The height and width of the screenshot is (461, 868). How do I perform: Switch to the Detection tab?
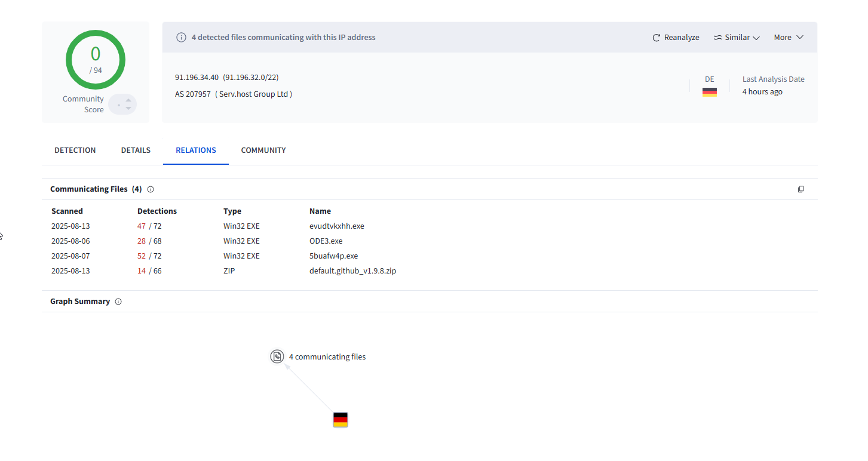click(75, 150)
